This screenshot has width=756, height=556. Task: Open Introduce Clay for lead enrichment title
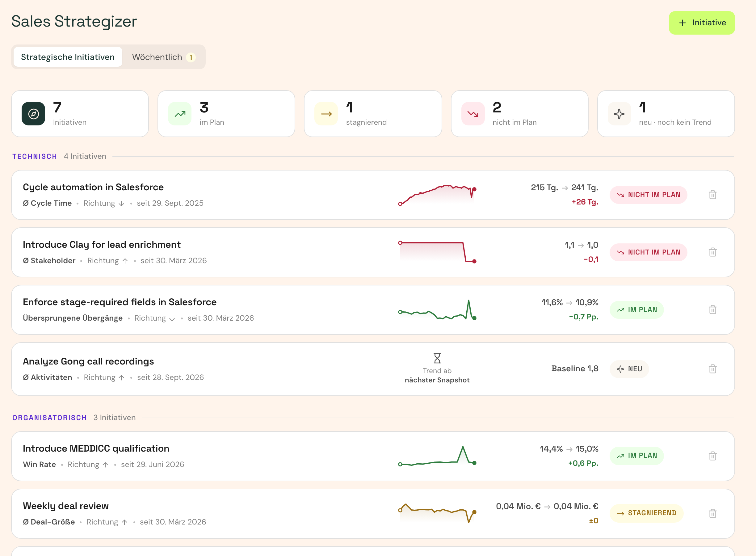click(x=102, y=244)
